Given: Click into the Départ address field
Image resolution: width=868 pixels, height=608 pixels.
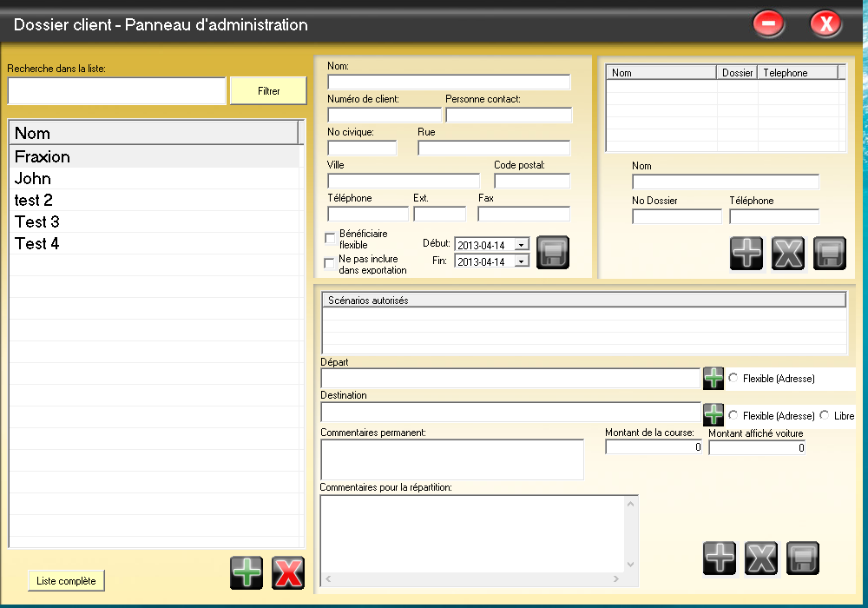Looking at the screenshot, I should pyautogui.click(x=510, y=378).
